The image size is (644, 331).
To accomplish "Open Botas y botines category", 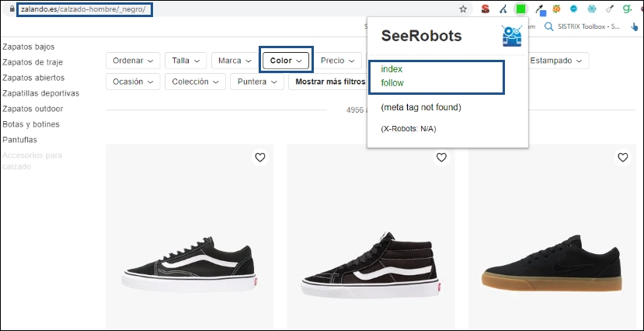I will (x=31, y=124).
